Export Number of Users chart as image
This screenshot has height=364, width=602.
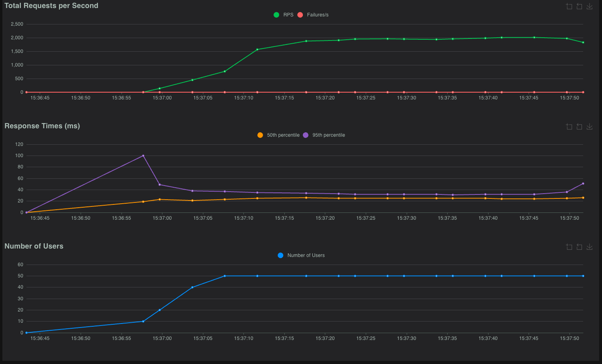tap(590, 247)
